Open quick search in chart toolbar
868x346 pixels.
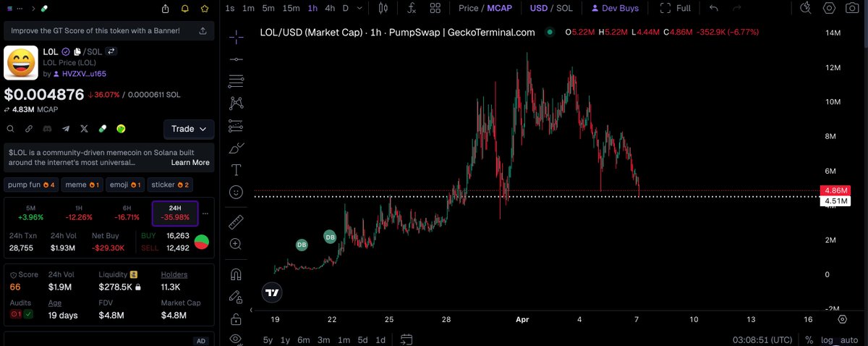pyautogui.click(x=807, y=8)
